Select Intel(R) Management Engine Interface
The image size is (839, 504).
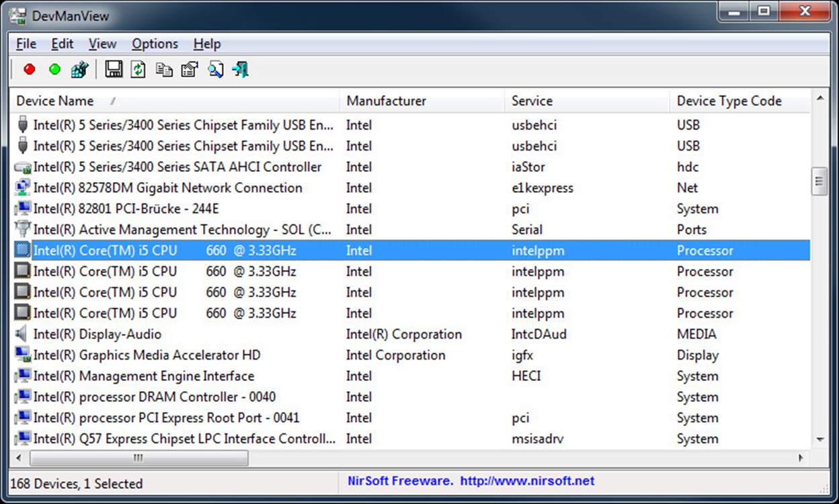pos(410,376)
